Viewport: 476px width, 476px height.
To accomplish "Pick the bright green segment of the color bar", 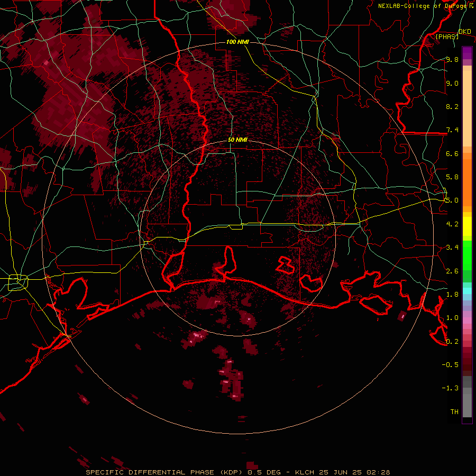I will click(467, 255).
